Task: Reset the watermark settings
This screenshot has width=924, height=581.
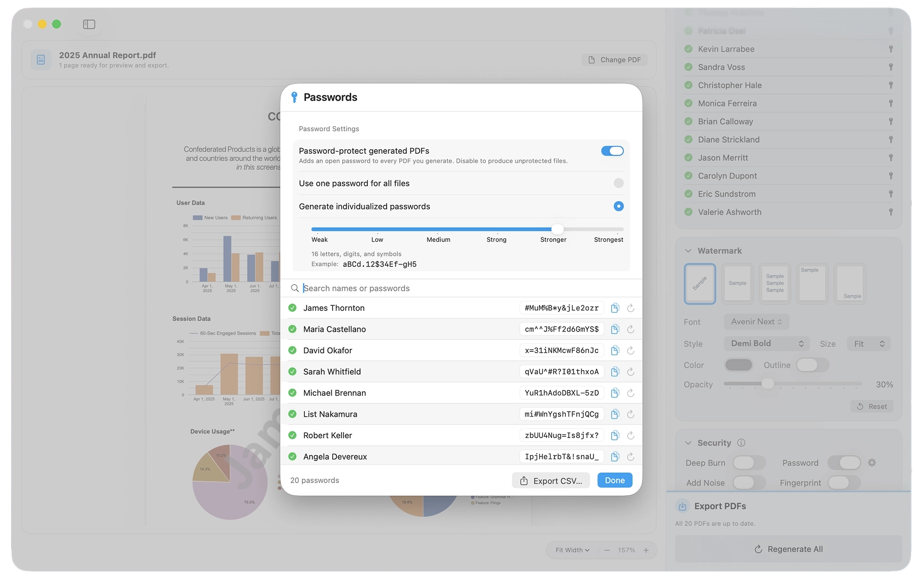Action: (872, 406)
